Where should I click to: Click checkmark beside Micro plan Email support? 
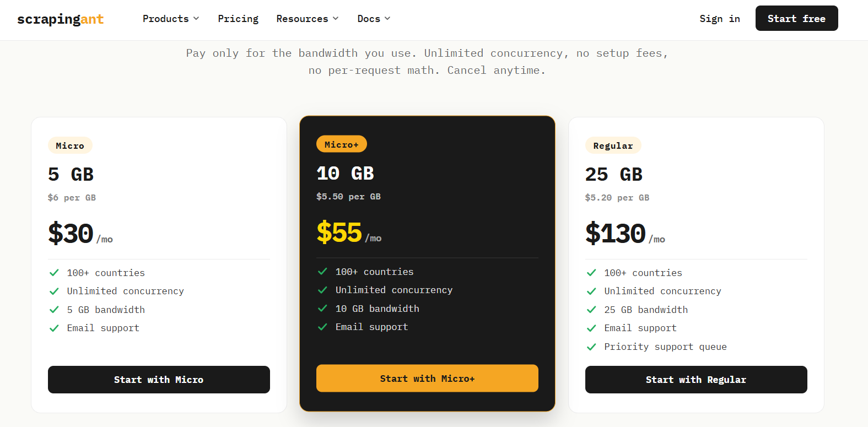pyautogui.click(x=54, y=328)
